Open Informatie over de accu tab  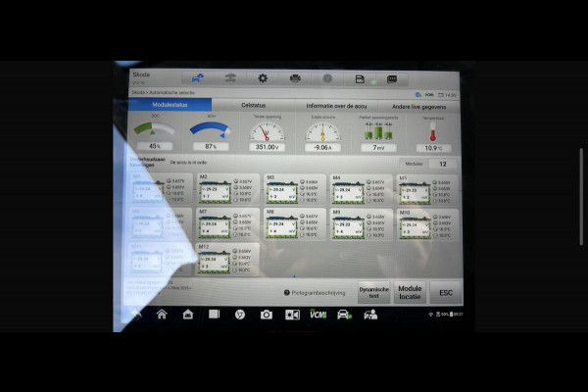tap(336, 105)
